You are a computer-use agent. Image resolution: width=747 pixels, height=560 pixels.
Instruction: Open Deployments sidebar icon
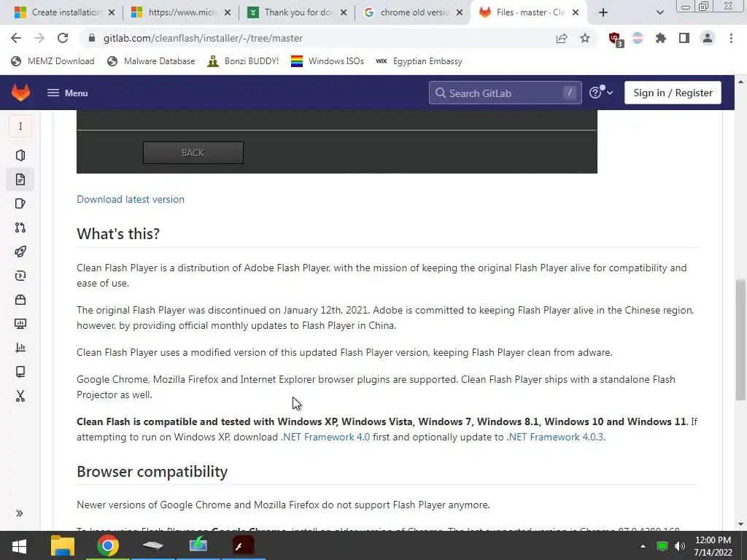pyautogui.click(x=20, y=276)
